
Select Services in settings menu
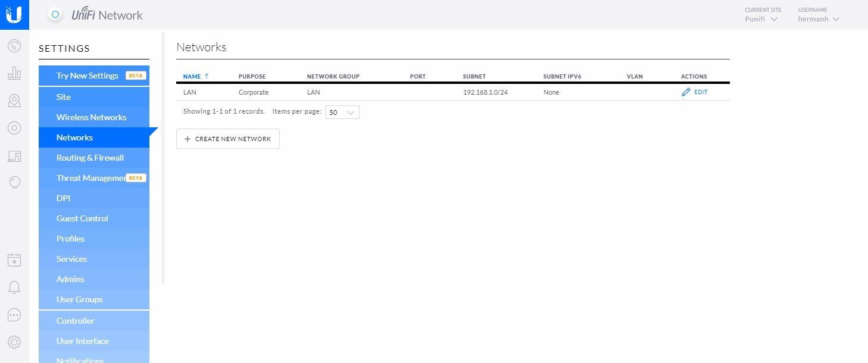tap(94, 259)
